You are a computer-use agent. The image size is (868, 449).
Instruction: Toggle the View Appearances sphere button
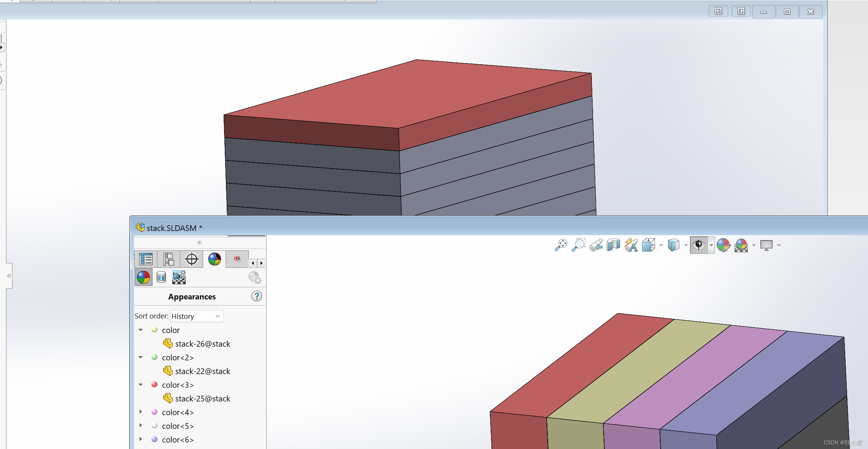[143, 277]
